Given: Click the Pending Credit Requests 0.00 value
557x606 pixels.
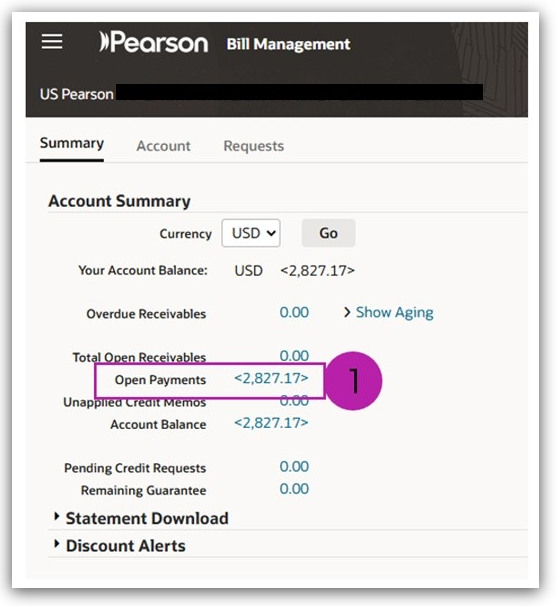Looking at the screenshot, I should (x=294, y=466).
